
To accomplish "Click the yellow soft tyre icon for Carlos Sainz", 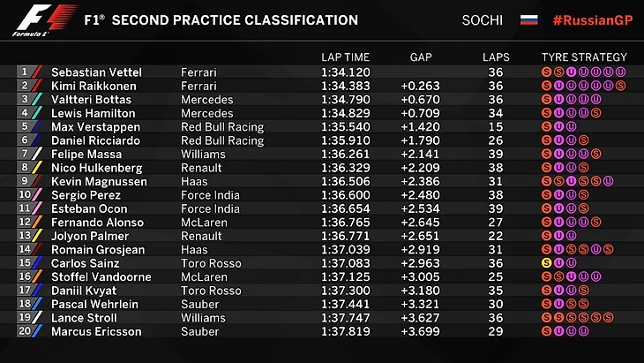I will [x=547, y=263].
